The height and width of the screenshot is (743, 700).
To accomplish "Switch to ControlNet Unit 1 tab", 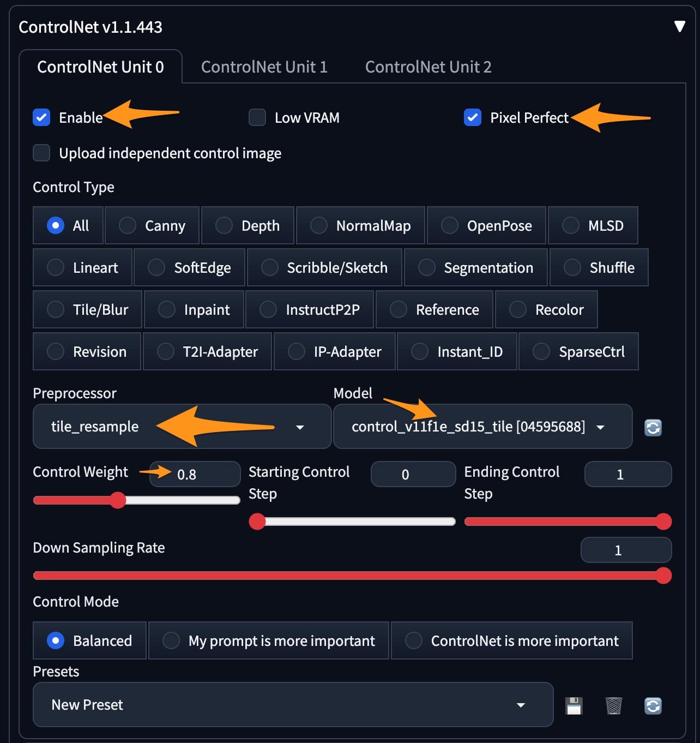I will pyautogui.click(x=264, y=67).
